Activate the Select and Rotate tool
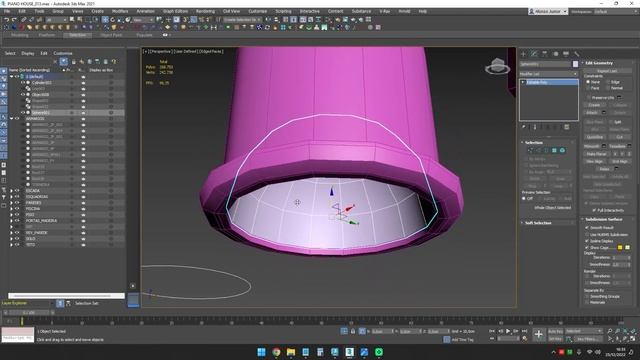Screen dimensions: 640x360 [113, 20]
